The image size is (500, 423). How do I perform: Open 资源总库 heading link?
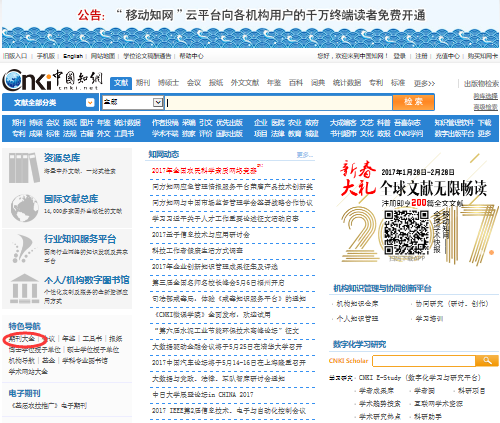coord(62,158)
